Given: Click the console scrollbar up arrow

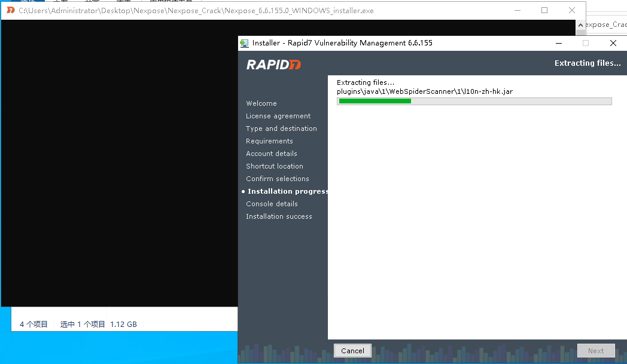Looking at the screenshot, I should (580, 25).
